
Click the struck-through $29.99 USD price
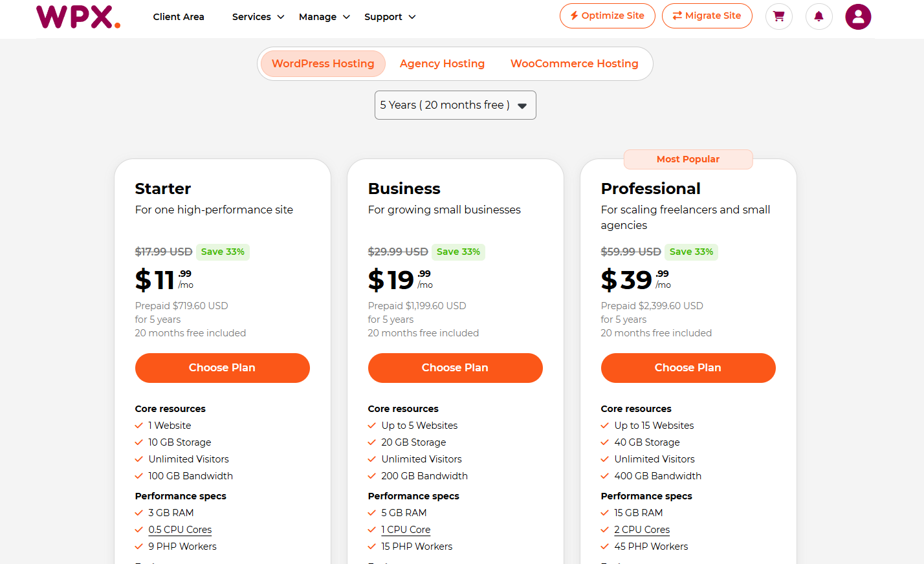pos(398,252)
